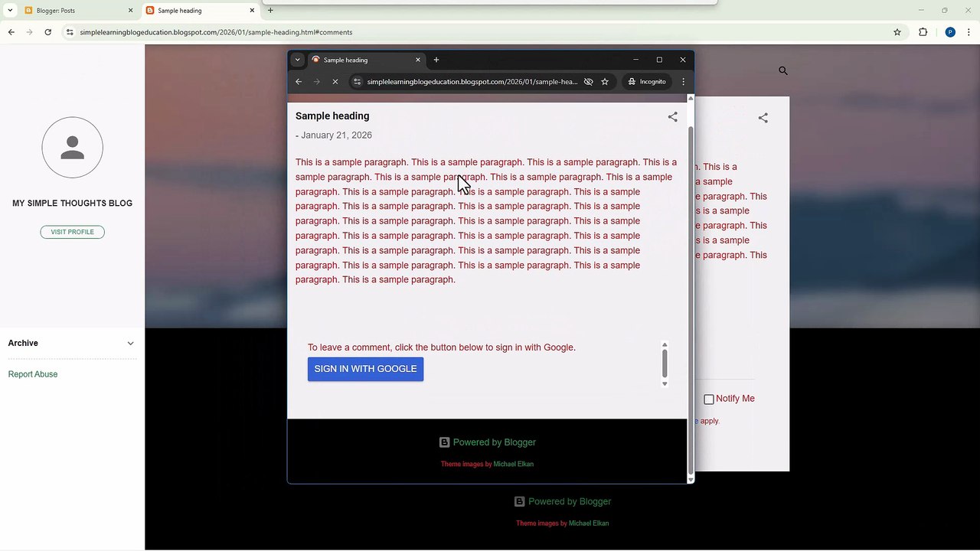Click the main window address bar URL

point(216,32)
